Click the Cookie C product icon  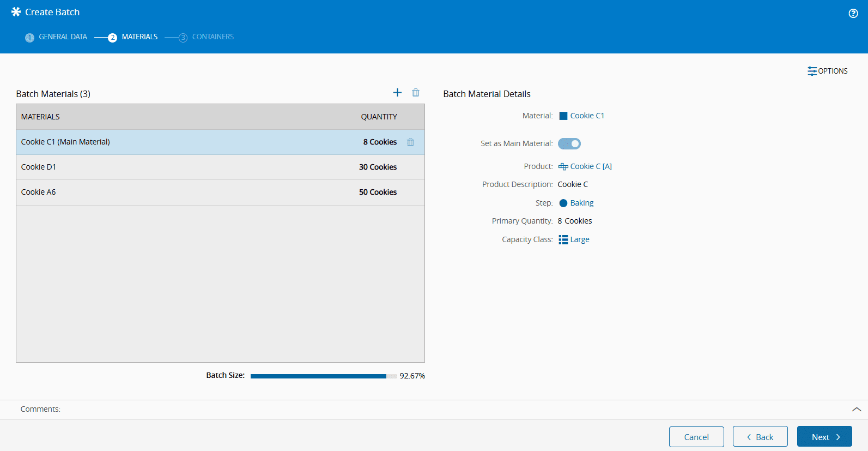563,167
